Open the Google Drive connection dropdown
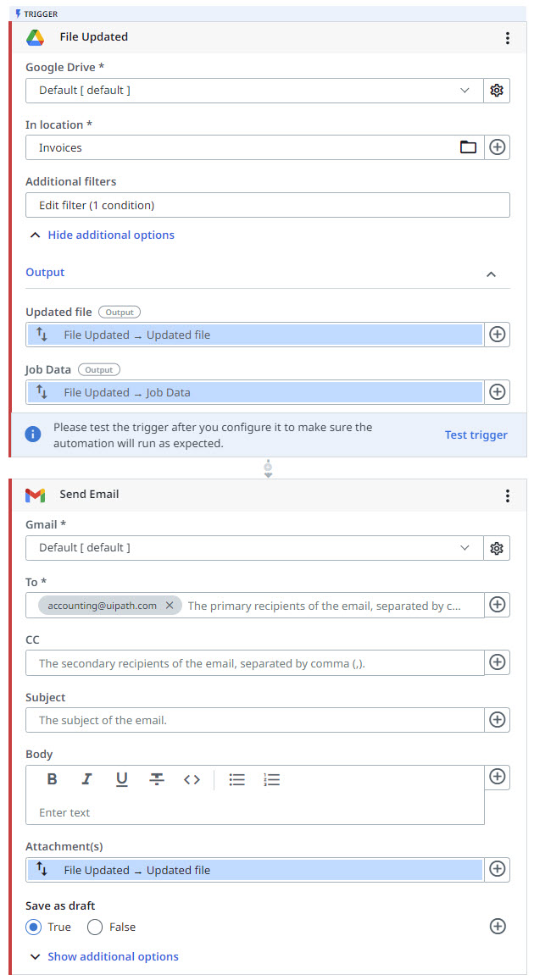This screenshot has width=534, height=980. [x=464, y=90]
